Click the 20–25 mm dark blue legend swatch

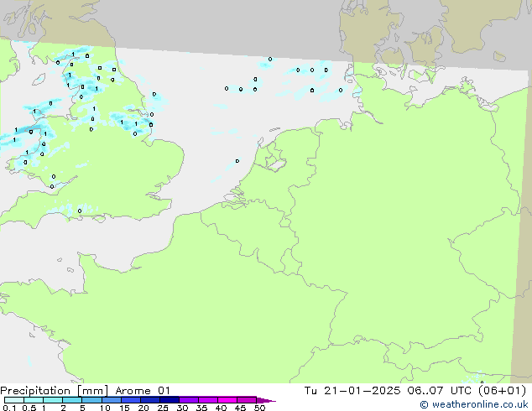coord(150,400)
